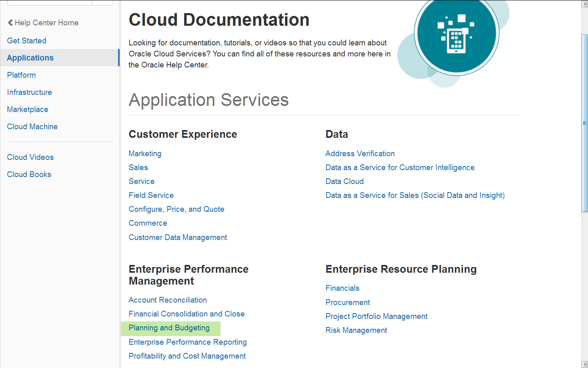This screenshot has width=588, height=368.
Task: Open Address Verification documentation
Action: (360, 153)
